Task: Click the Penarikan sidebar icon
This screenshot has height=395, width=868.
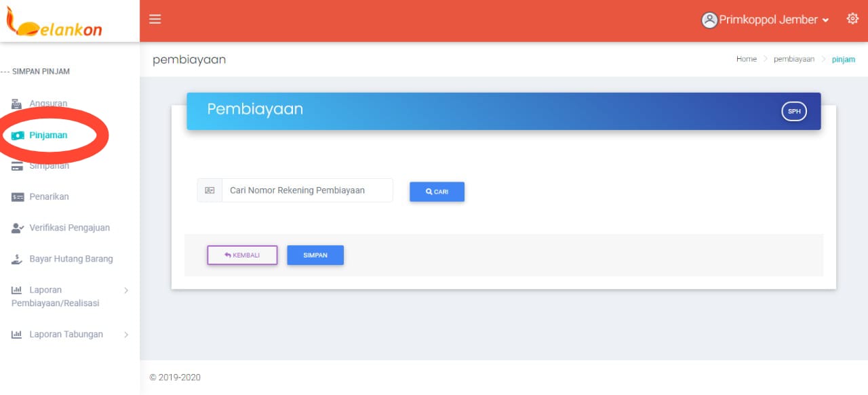Action: pyautogui.click(x=18, y=197)
